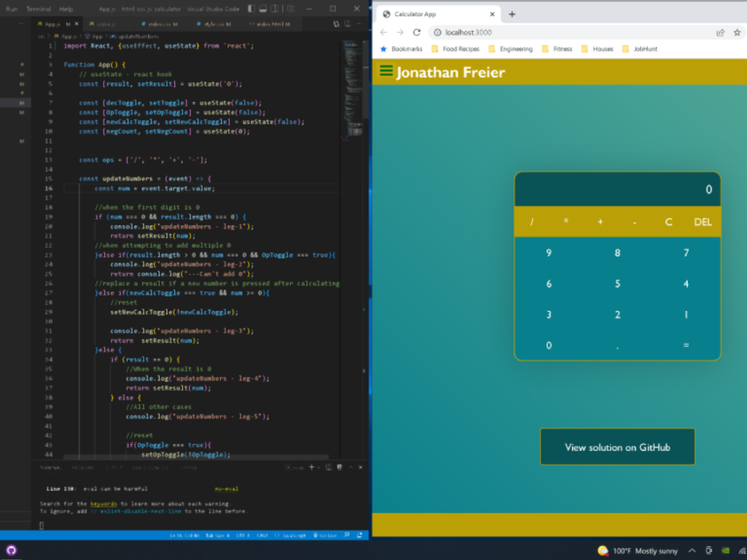747x560 pixels.
Task: Split the terminal panel
Action: point(328,467)
